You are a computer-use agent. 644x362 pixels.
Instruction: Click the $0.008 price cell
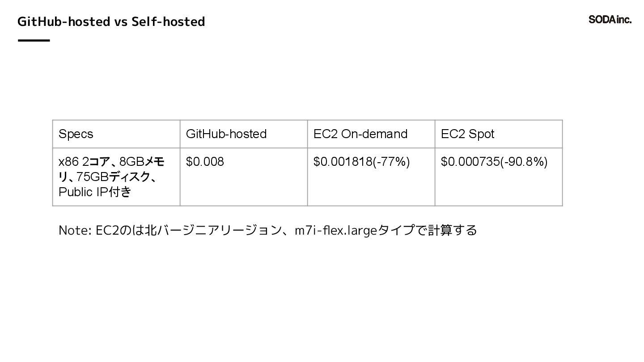244,177
